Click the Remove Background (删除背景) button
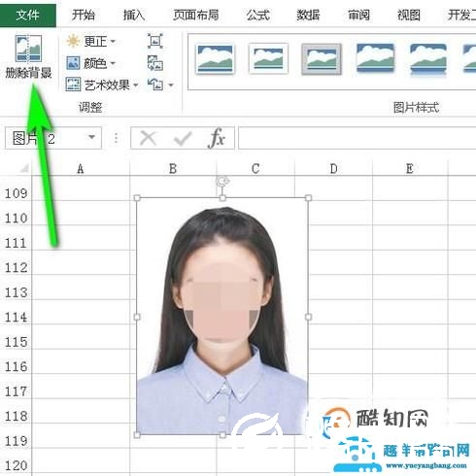The image size is (476, 476). pyautogui.click(x=28, y=57)
